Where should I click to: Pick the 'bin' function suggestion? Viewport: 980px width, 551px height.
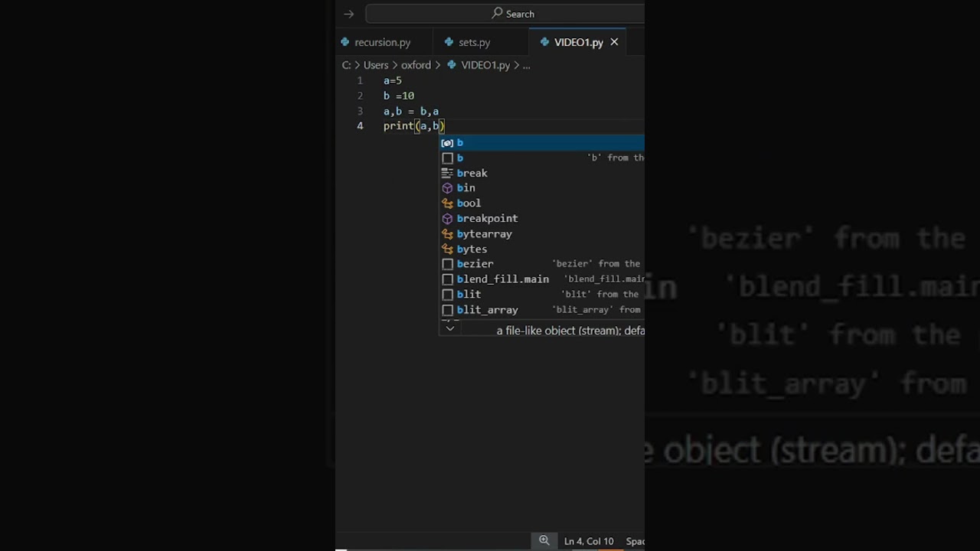click(465, 188)
